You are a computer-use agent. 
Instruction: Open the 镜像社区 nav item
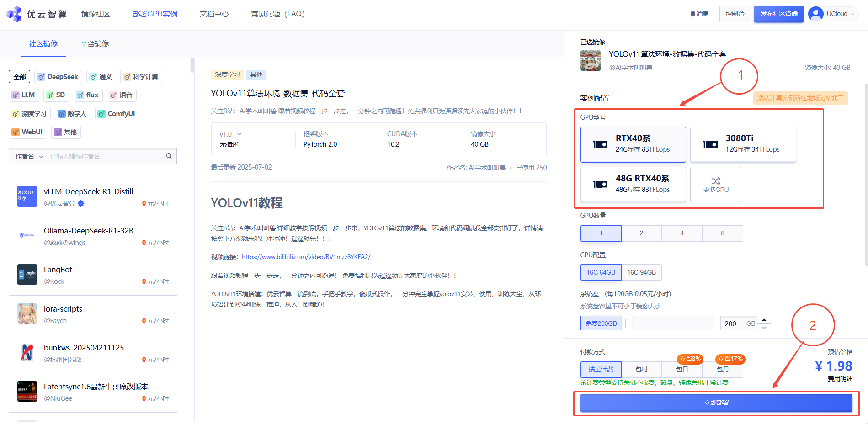(x=96, y=14)
